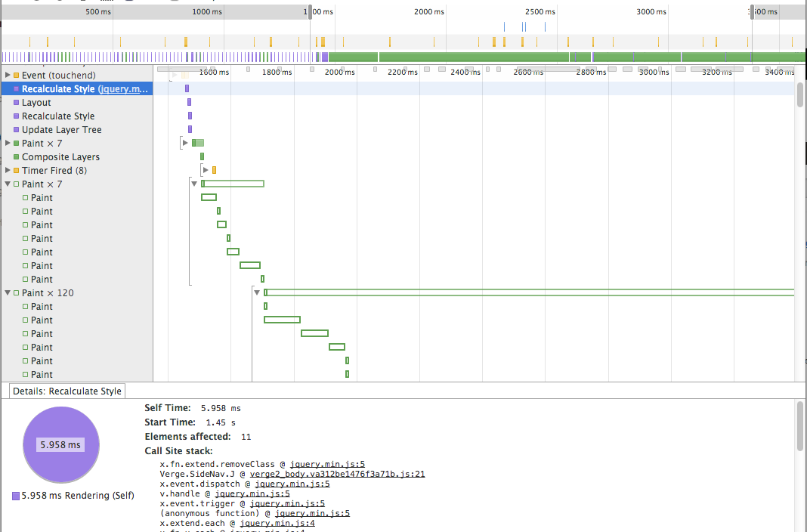
Task: Select the purple Layout bar in timeline
Action: [189, 102]
